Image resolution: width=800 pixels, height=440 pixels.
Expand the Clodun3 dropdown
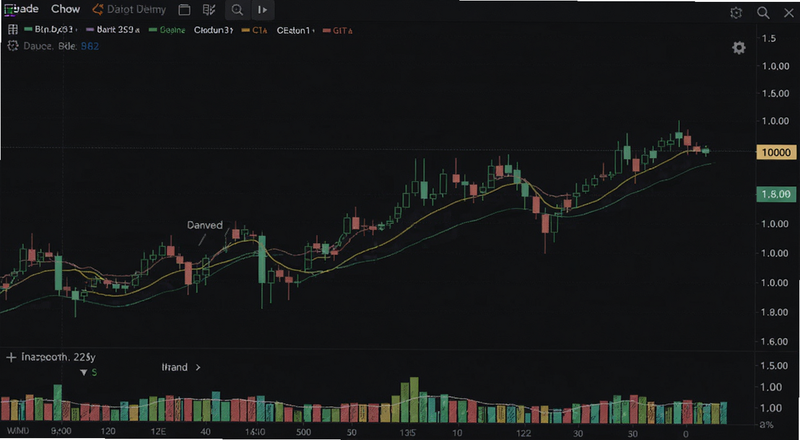pyautogui.click(x=213, y=30)
